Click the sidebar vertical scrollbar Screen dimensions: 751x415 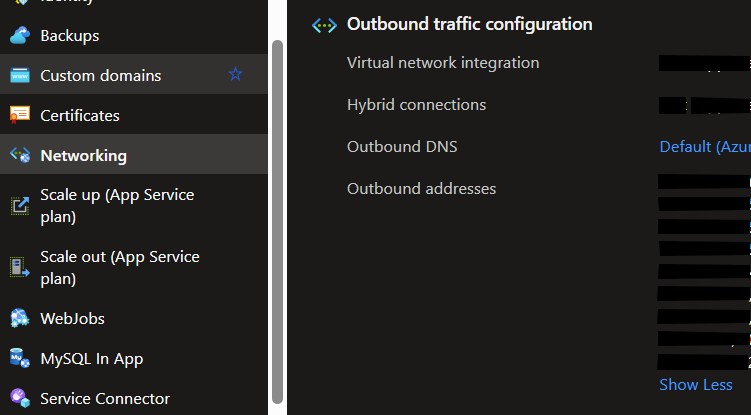coord(277,220)
